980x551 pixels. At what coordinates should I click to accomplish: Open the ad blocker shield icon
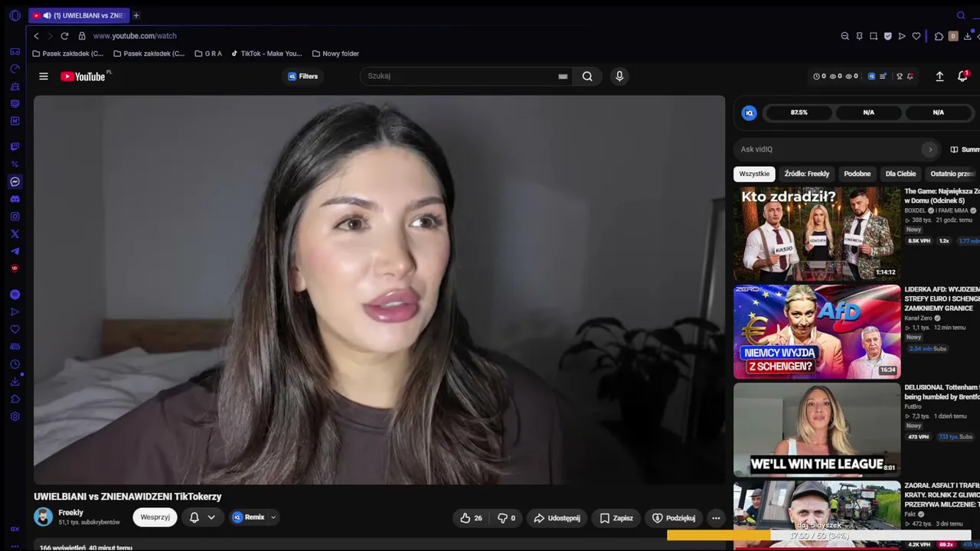[x=888, y=36]
